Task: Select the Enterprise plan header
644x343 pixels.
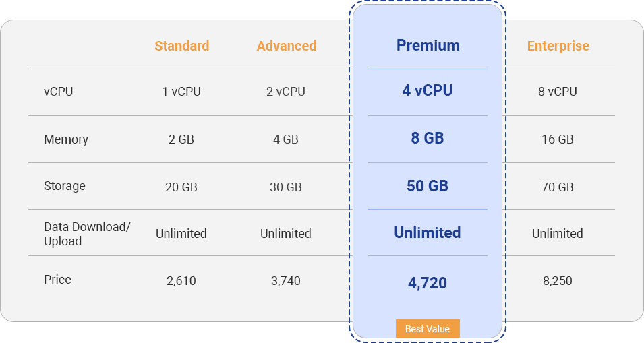Action: tap(558, 46)
